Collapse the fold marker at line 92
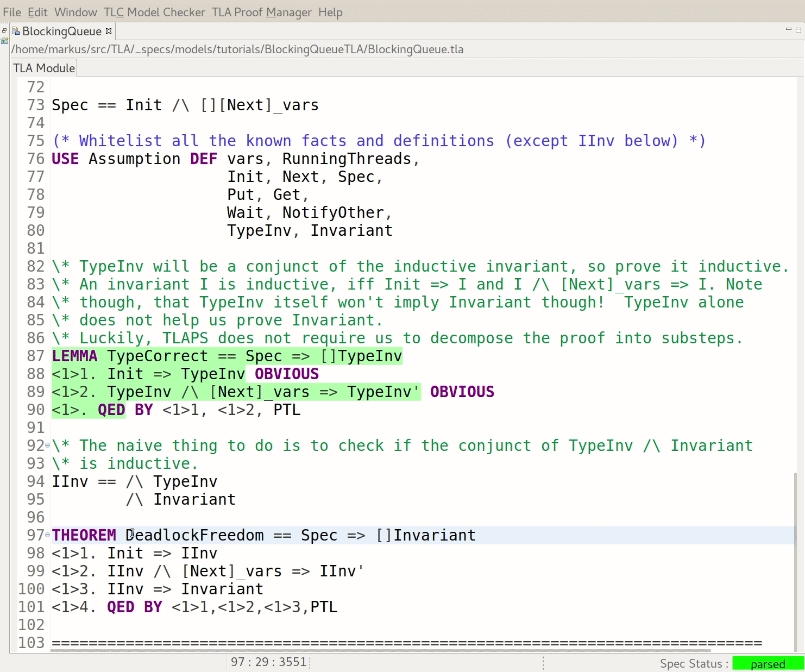Viewport: 805px width, 672px height. 47,445
